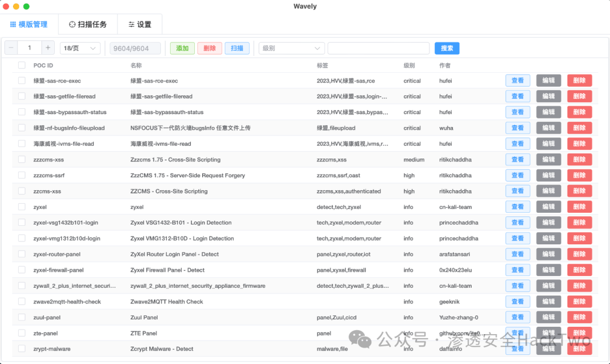Delete the zyxel-firewall-panel row
This screenshot has width=610, height=364.
pyautogui.click(x=579, y=270)
